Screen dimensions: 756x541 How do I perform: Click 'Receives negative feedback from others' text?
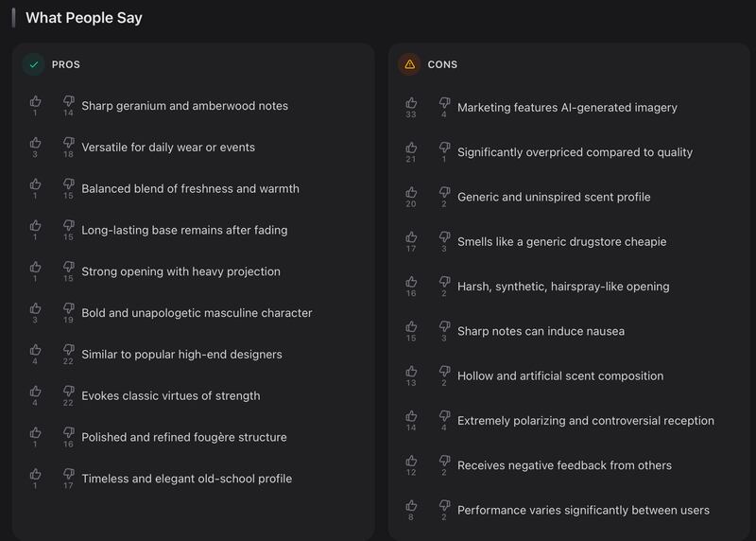point(564,465)
